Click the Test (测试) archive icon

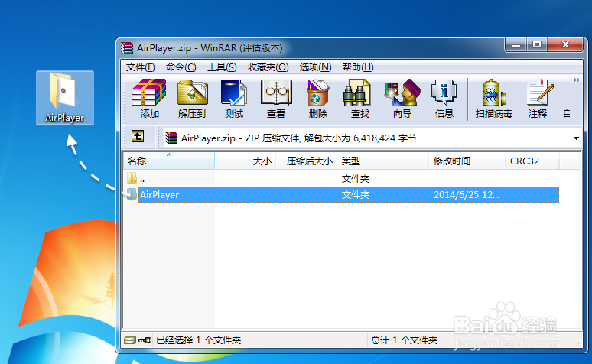pos(234,98)
